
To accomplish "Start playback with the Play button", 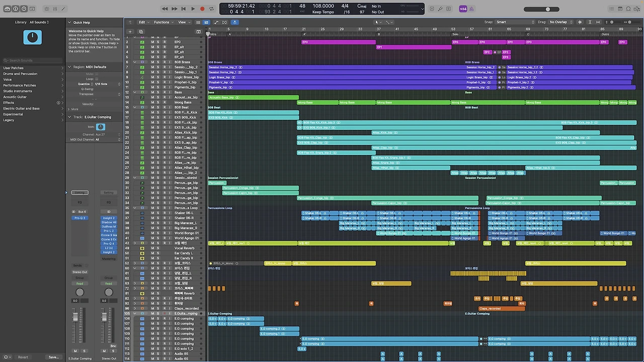I will pos(193,9).
